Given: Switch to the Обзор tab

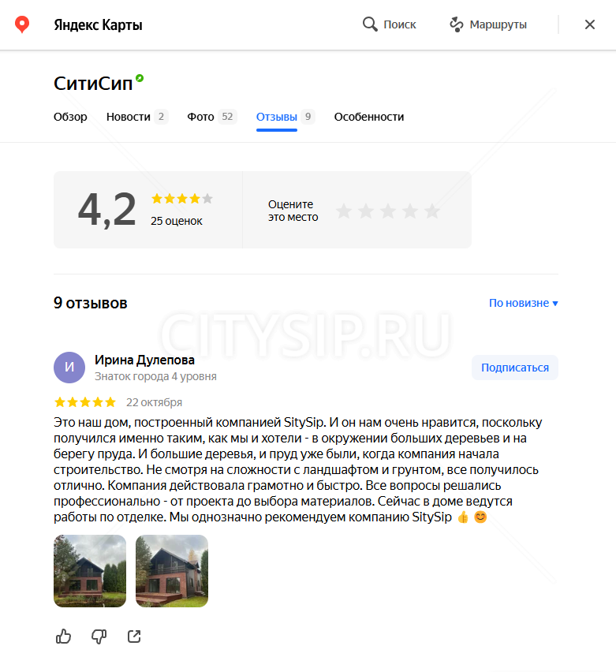Looking at the screenshot, I should coord(70,117).
